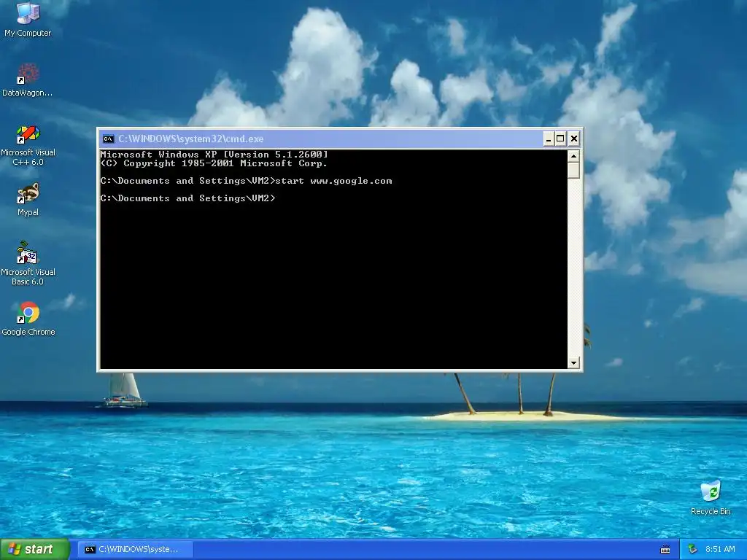747x560 pixels.
Task: Click the cmd.exe window title bar text
Action: pyautogui.click(x=190, y=139)
